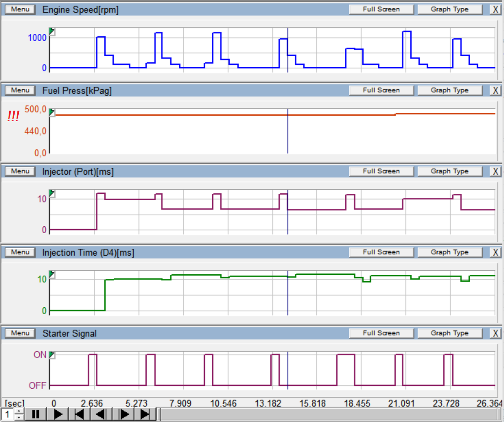This screenshot has height=422, width=504.
Task: Show Injector (Port) graph in Full Screen
Action: click(x=381, y=171)
